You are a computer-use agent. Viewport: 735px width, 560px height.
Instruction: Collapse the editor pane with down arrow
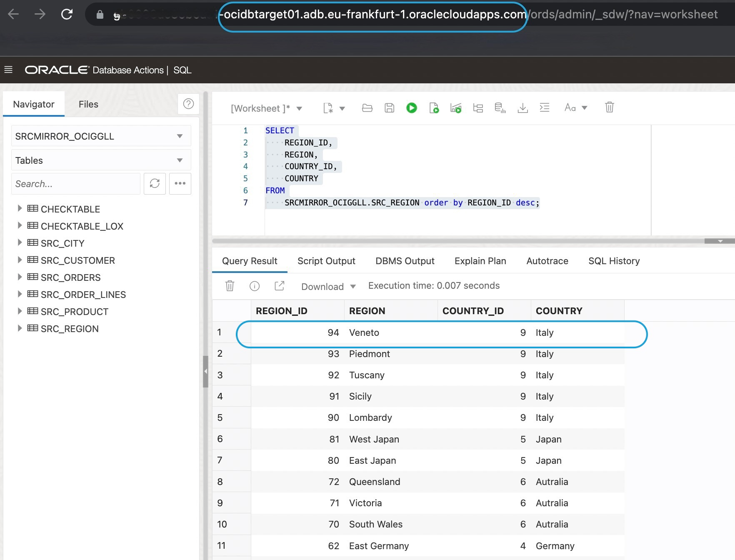tap(720, 241)
